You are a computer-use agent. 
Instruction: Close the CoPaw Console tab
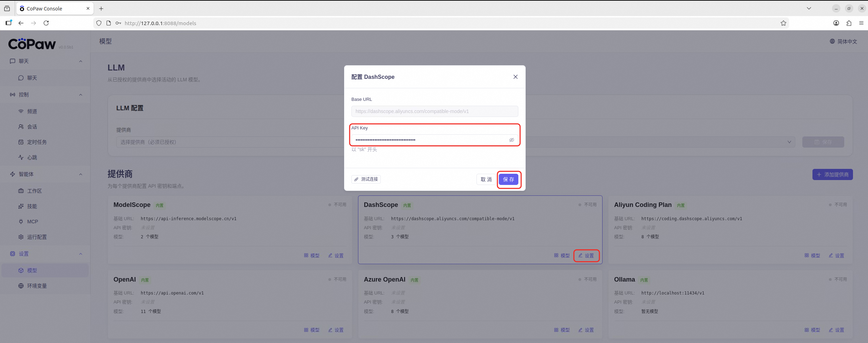[x=88, y=8]
